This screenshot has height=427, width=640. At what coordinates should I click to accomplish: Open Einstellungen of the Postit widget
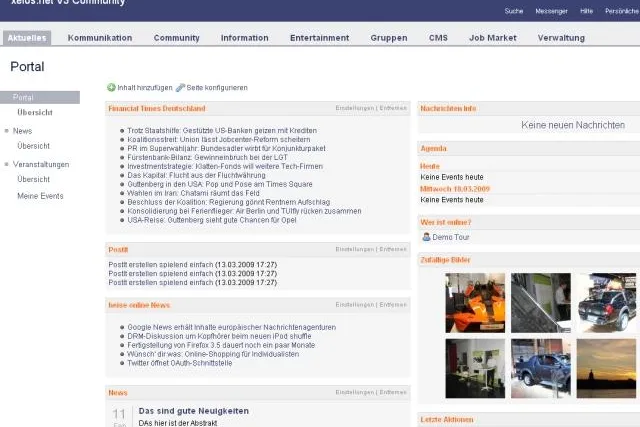pyautogui.click(x=355, y=249)
